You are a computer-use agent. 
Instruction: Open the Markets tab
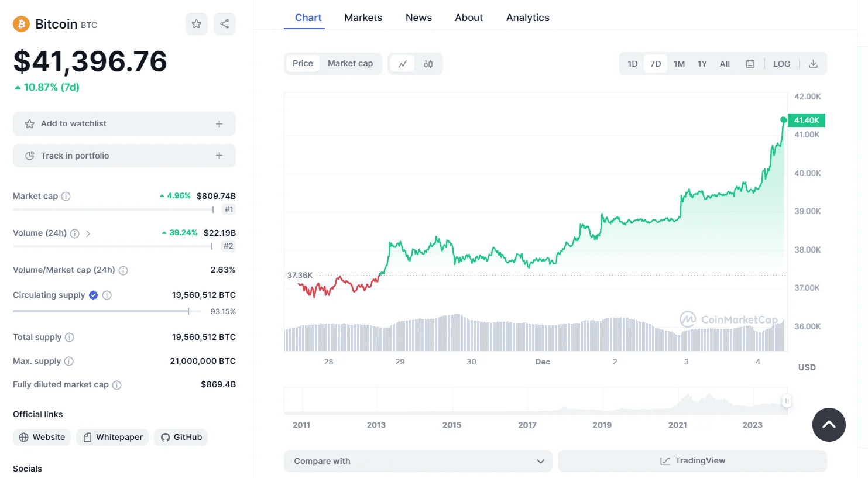point(363,18)
